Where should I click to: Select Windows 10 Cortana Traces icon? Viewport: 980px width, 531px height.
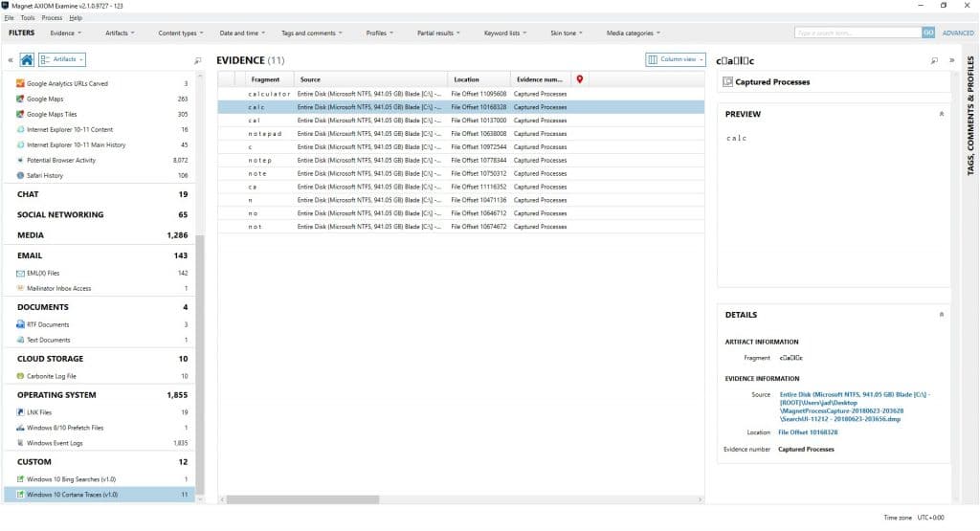[20, 494]
